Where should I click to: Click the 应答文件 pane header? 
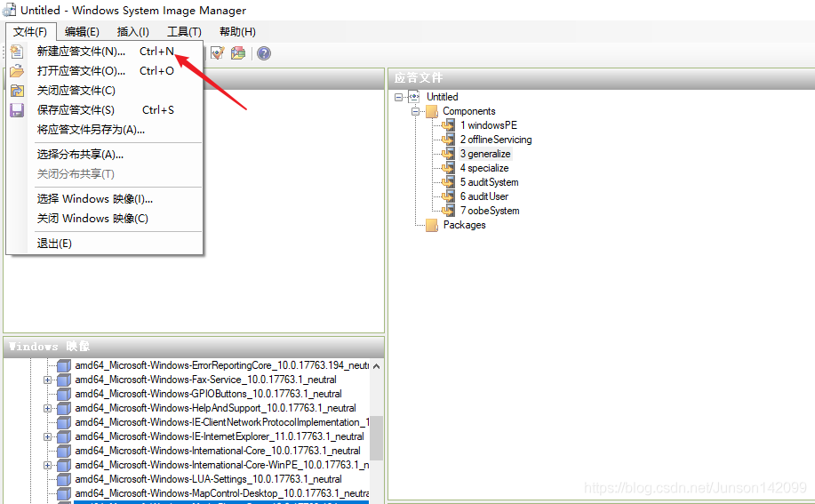[602, 78]
